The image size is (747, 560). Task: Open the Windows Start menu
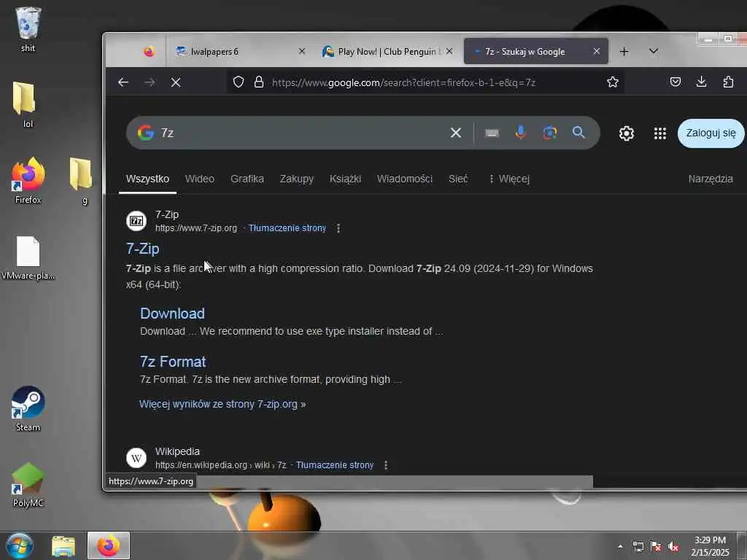pyautogui.click(x=20, y=545)
